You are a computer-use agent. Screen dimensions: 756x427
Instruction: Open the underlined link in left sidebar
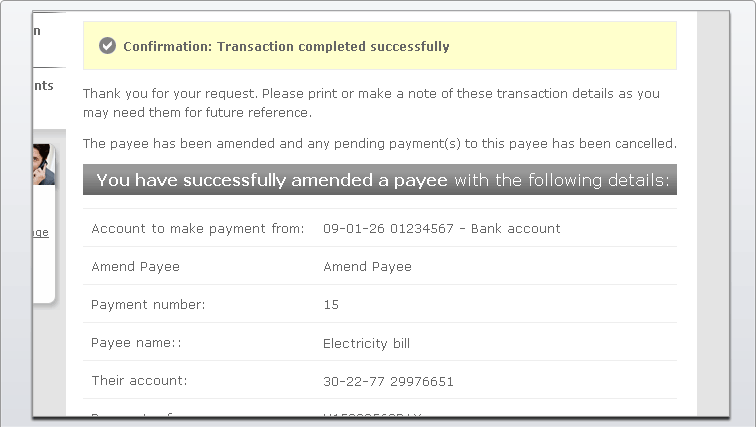coord(41,233)
